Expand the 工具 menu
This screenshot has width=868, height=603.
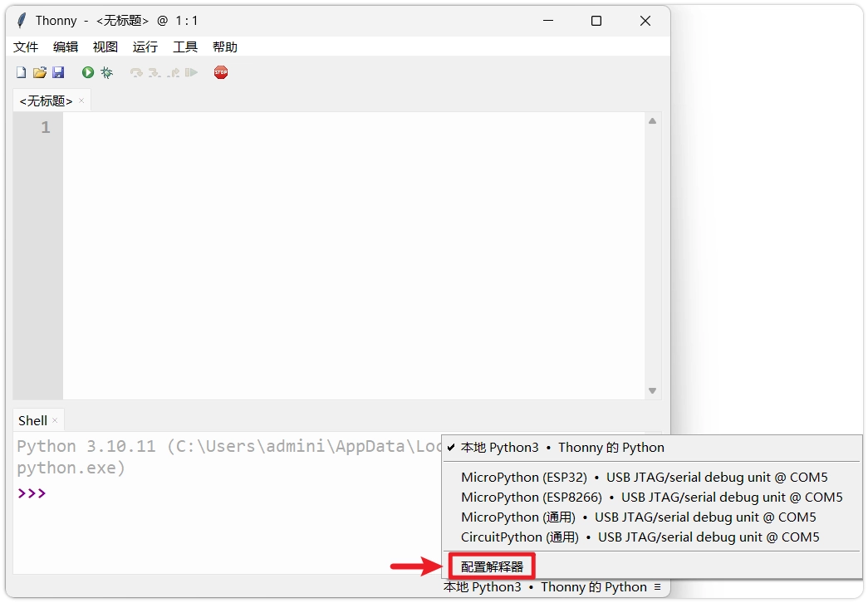(x=185, y=47)
